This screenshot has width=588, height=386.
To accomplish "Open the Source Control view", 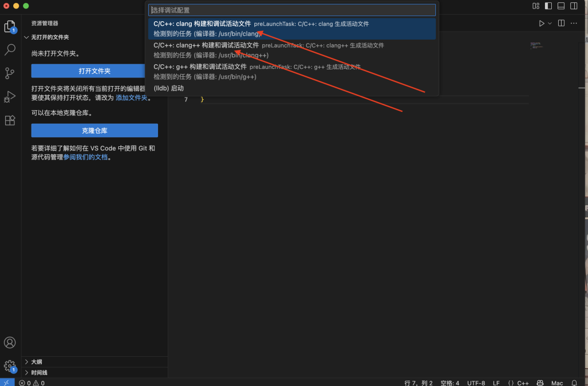I will pos(10,73).
